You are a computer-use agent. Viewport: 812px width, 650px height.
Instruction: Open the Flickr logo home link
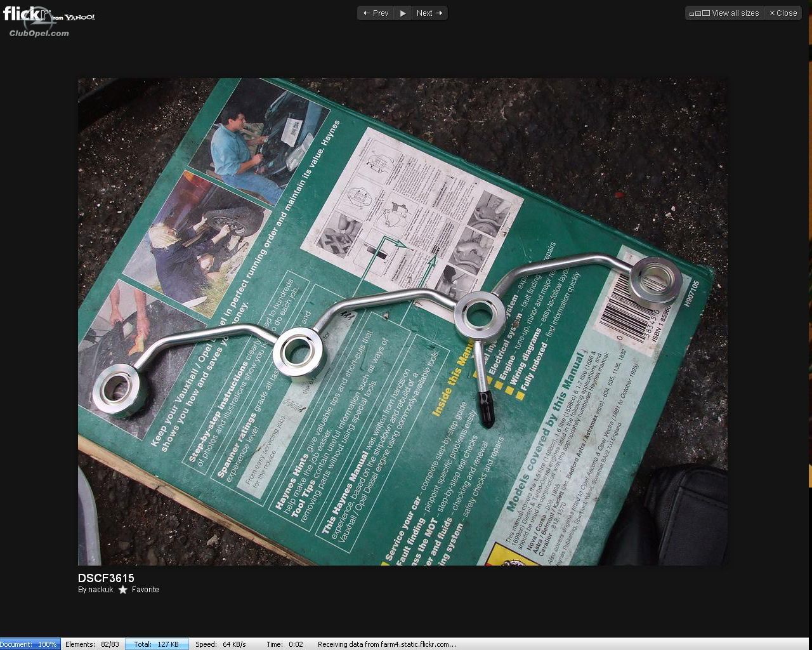point(49,15)
